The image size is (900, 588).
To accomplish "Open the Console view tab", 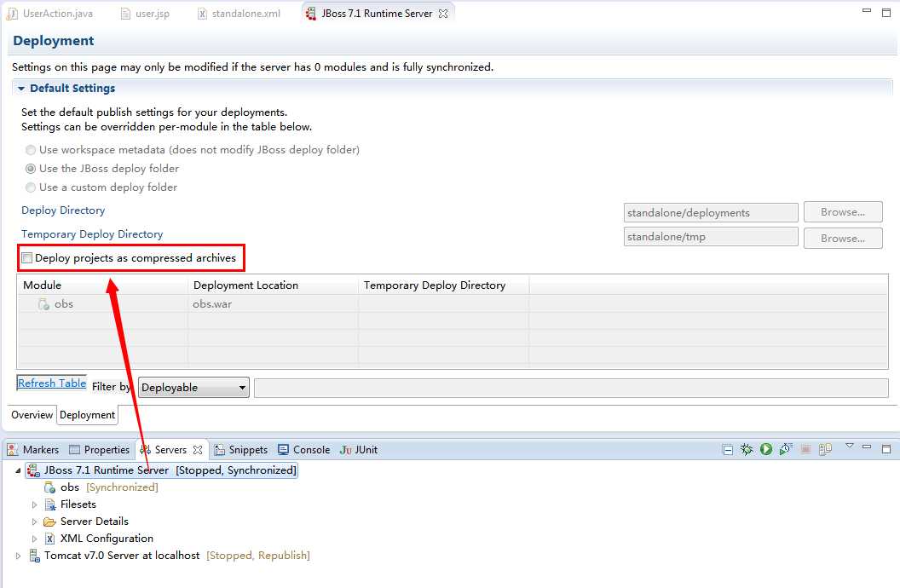I will (304, 450).
